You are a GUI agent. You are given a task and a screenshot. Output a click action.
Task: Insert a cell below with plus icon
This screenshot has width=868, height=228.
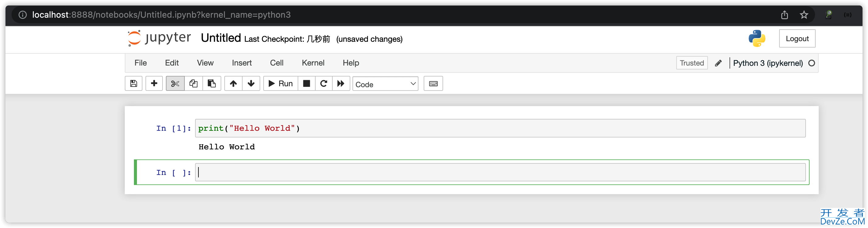coord(154,84)
